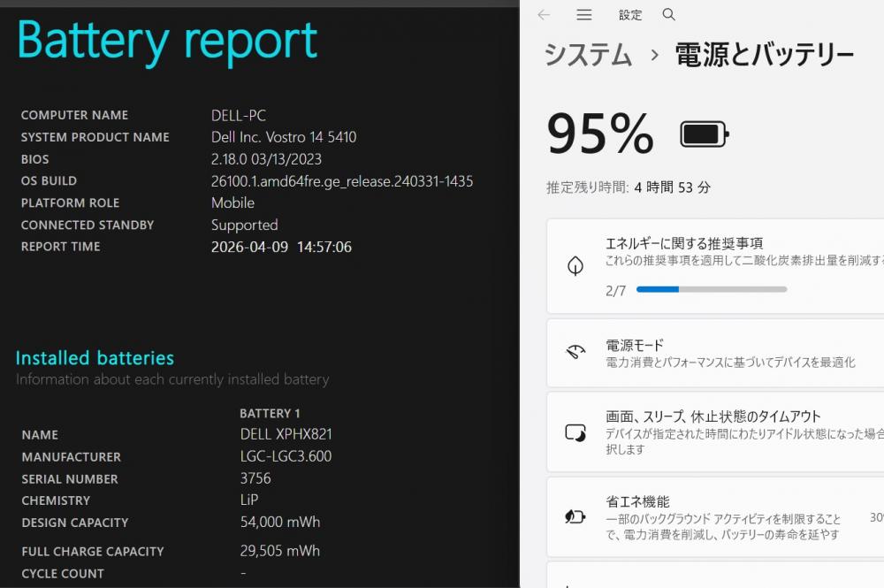Select the OS build value 26100.1.amd64fre
Image resolution: width=884 pixels, height=588 pixels.
point(342,181)
